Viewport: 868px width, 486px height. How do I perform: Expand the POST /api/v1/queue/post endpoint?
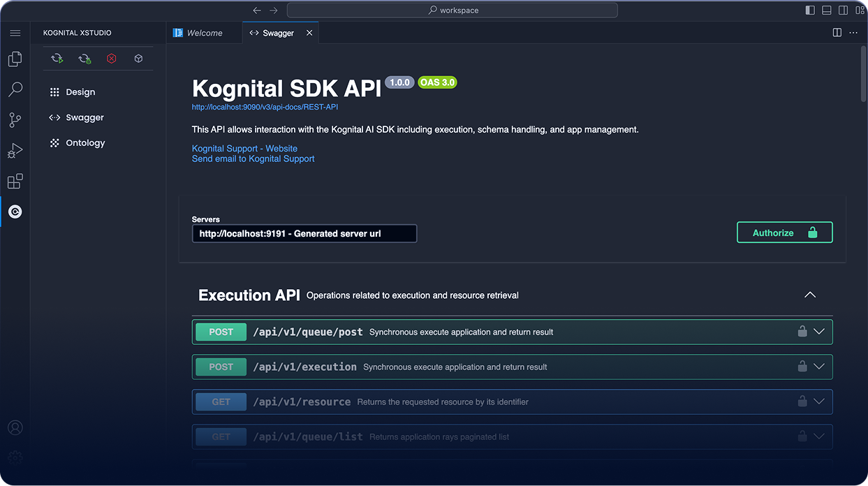click(818, 331)
